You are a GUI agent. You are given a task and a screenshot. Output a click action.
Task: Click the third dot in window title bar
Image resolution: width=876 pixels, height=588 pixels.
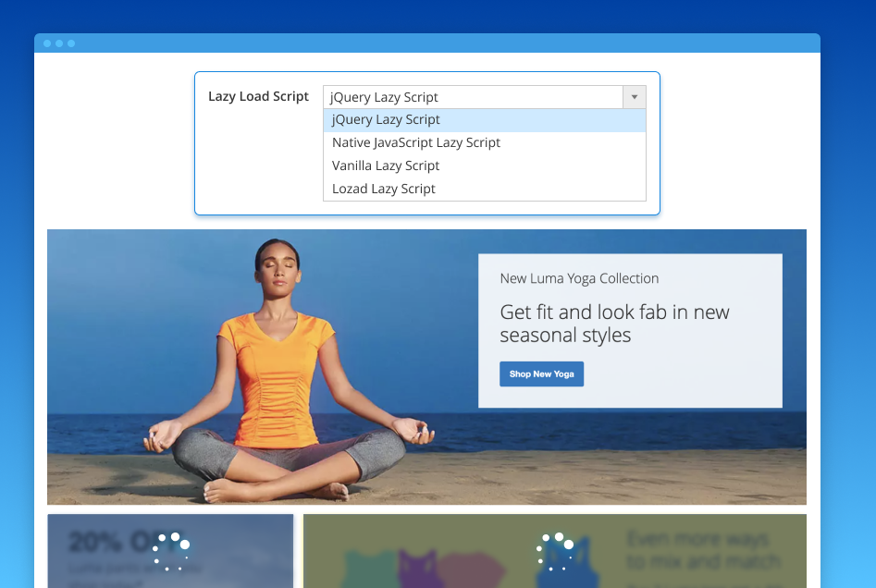pos(71,43)
